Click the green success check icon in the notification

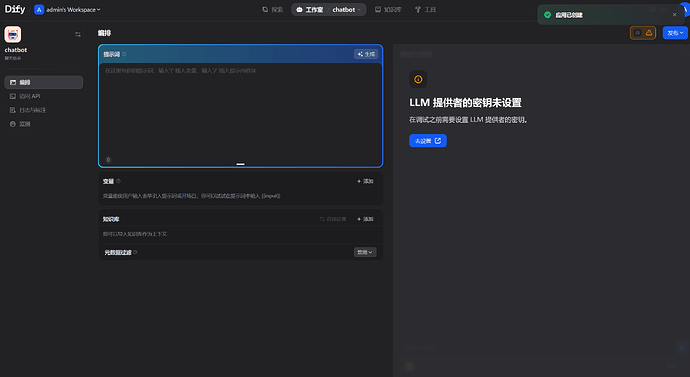click(x=547, y=15)
